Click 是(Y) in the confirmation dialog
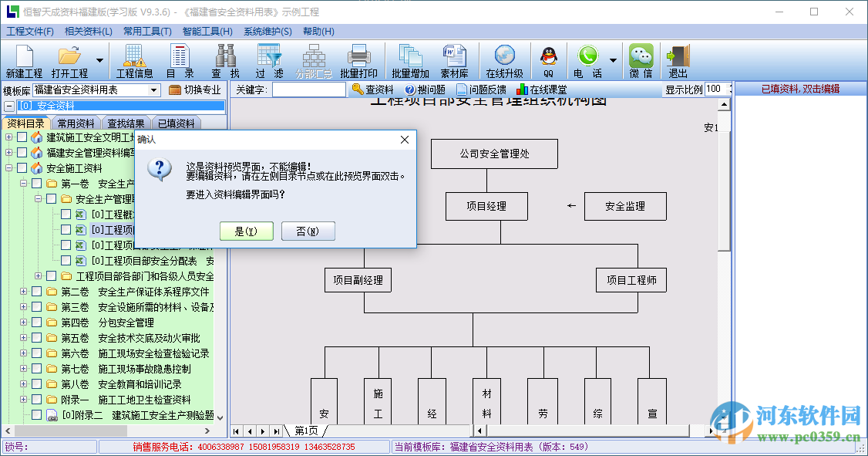Screen dimensions: 868x456 pyautogui.click(x=247, y=231)
